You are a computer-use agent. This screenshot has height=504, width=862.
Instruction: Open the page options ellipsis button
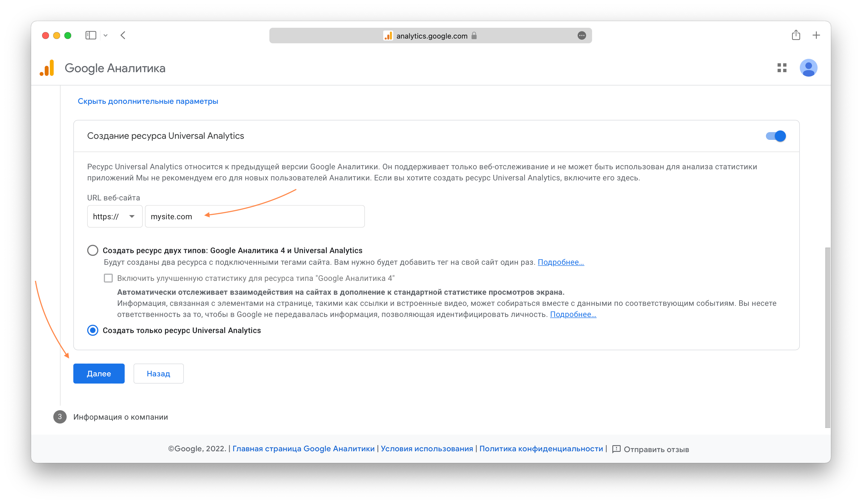(582, 36)
